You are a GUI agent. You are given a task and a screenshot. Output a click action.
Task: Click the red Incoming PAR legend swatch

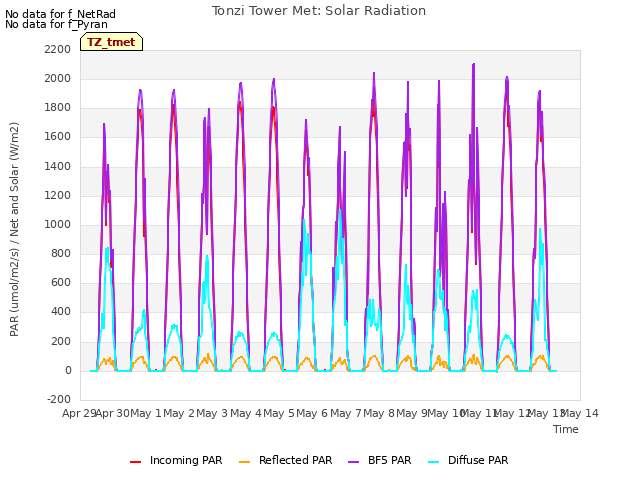(136, 462)
